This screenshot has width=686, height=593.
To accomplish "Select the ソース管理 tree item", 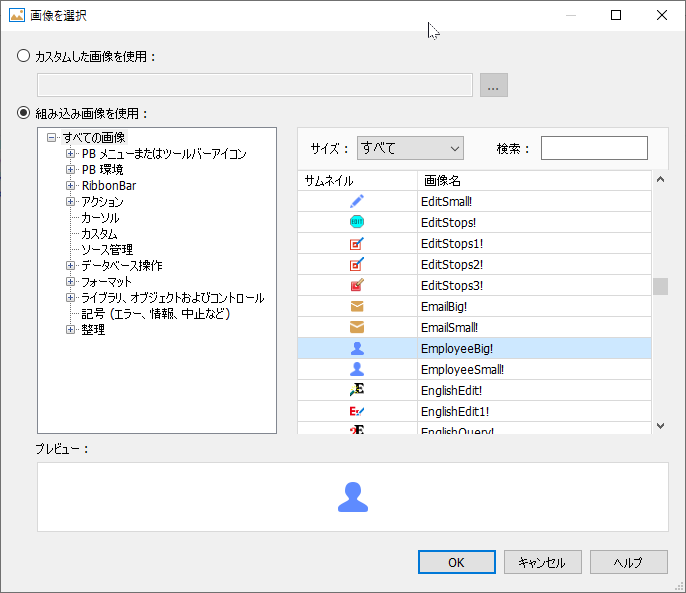I will coord(107,250).
